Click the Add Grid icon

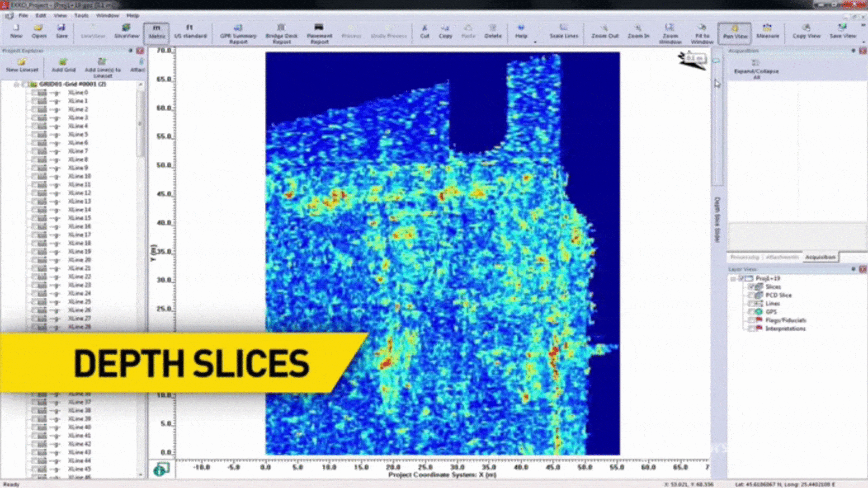(x=63, y=65)
